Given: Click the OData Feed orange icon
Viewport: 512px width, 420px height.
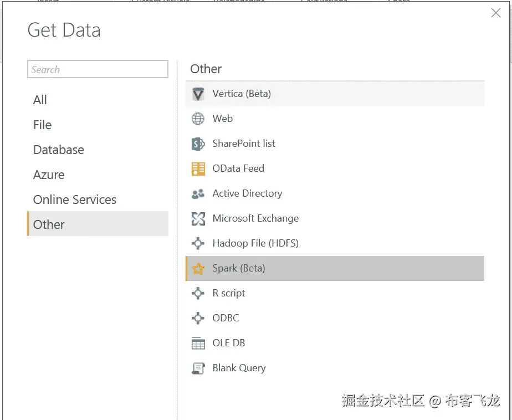Looking at the screenshot, I should click(198, 169).
